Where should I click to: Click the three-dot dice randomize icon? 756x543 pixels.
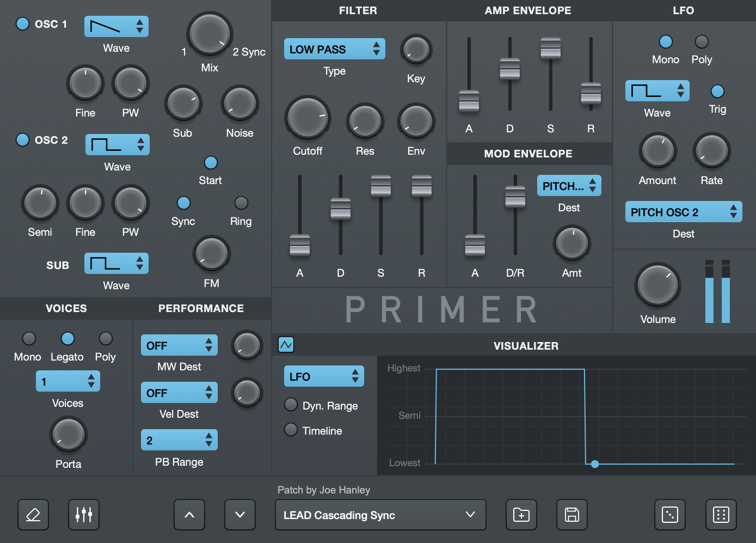click(x=669, y=515)
